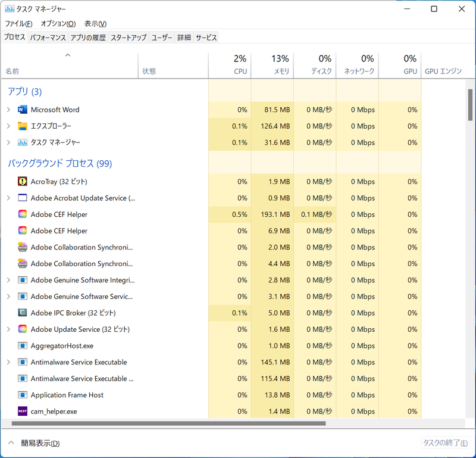
Task: Open the オプション(O) menu
Action: tap(58, 23)
